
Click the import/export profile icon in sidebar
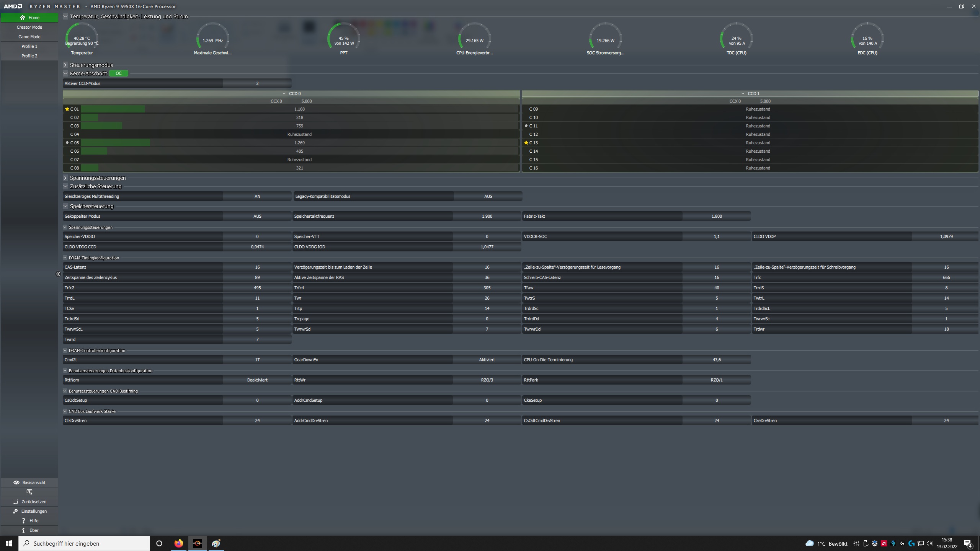(x=29, y=492)
